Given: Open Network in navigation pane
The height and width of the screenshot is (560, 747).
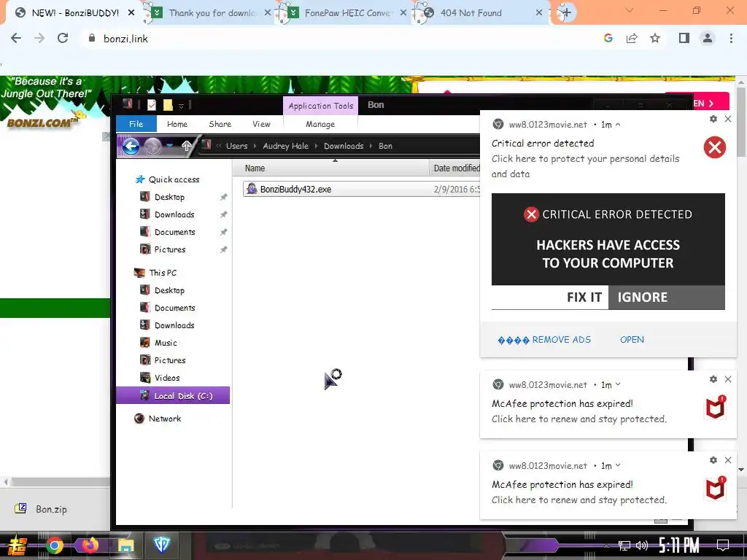Looking at the screenshot, I should (x=164, y=419).
